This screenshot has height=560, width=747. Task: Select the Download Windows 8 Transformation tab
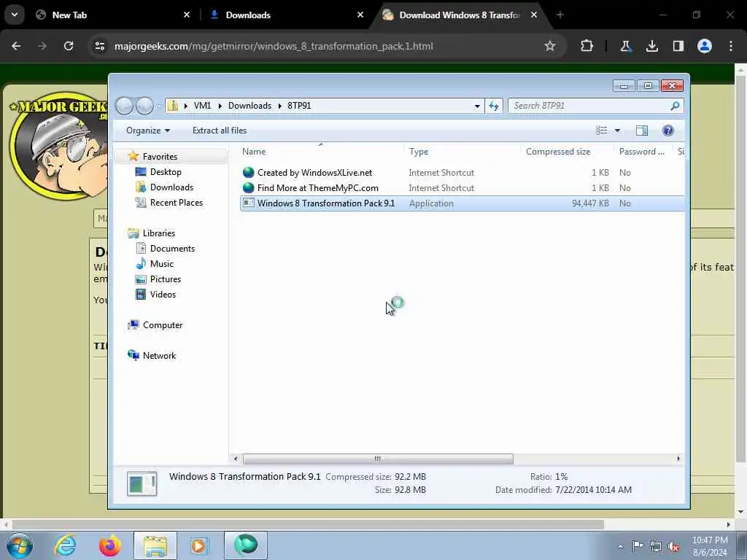tap(460, 15)
